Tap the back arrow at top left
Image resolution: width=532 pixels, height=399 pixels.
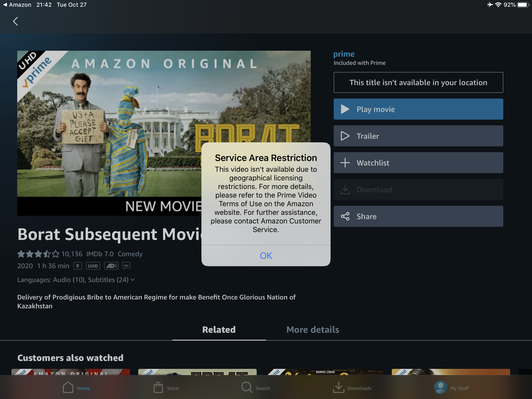pos(15,21)
